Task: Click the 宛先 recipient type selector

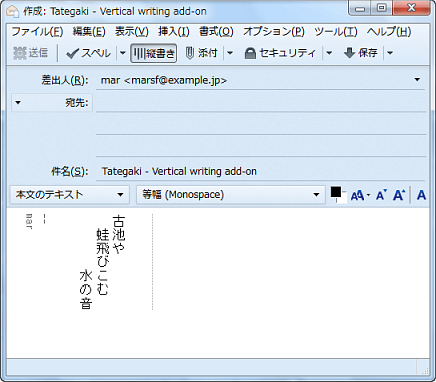Action: (52, 103)
